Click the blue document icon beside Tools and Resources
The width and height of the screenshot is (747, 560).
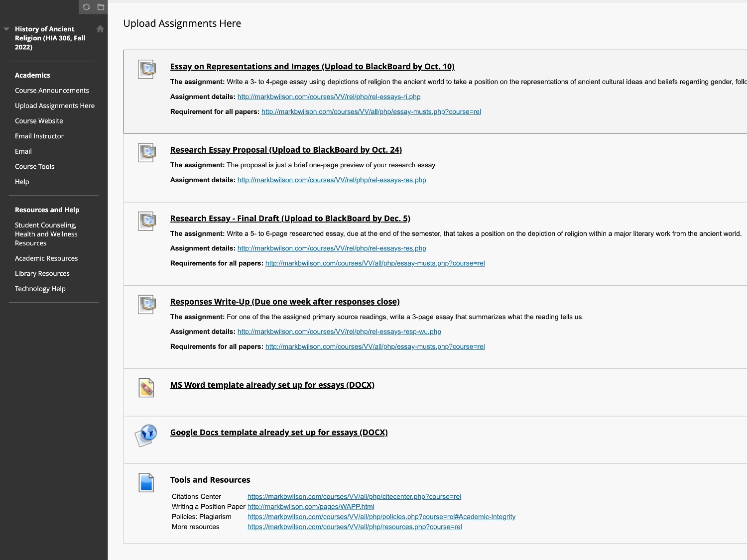146,482
